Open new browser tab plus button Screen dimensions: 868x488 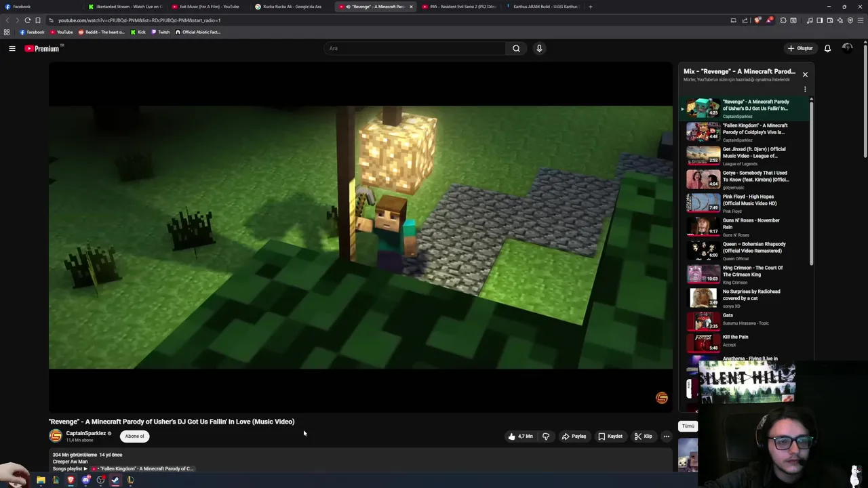590,7
